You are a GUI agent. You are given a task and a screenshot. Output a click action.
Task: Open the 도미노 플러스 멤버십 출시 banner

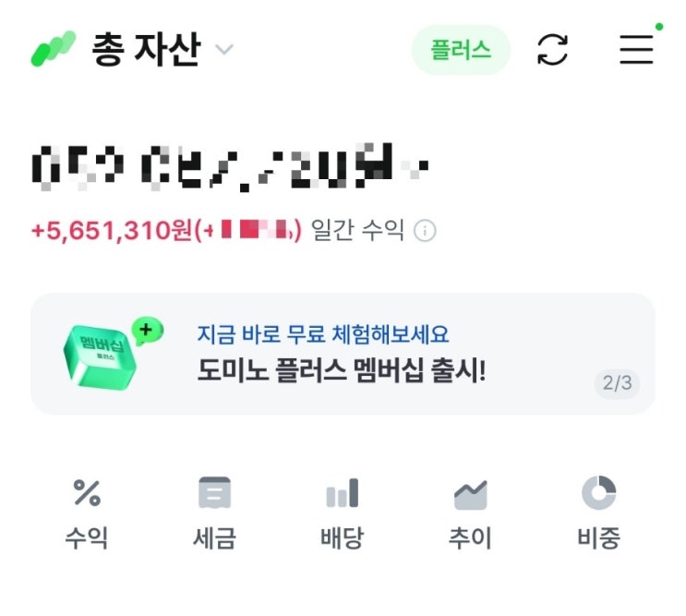tap(343, 354)
